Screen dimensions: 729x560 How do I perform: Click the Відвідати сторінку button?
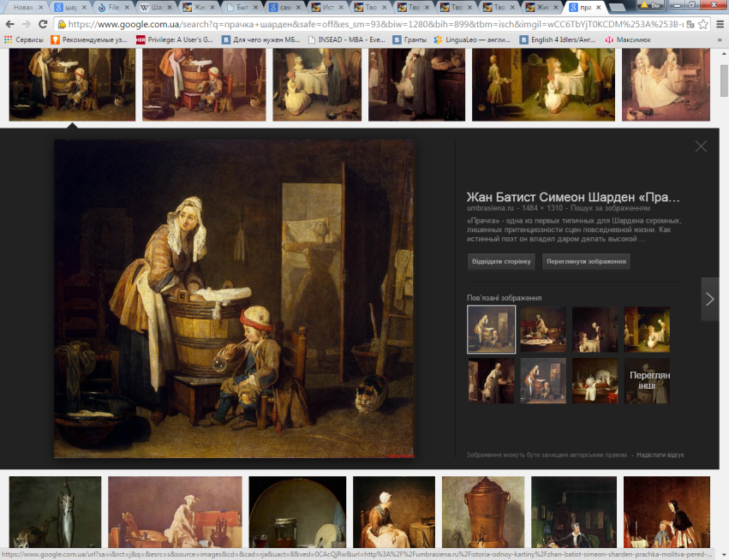point(501,262)
